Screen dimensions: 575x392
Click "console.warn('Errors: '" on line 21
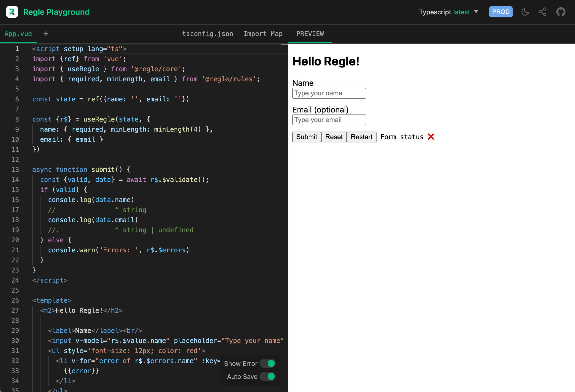coord(93,250)
